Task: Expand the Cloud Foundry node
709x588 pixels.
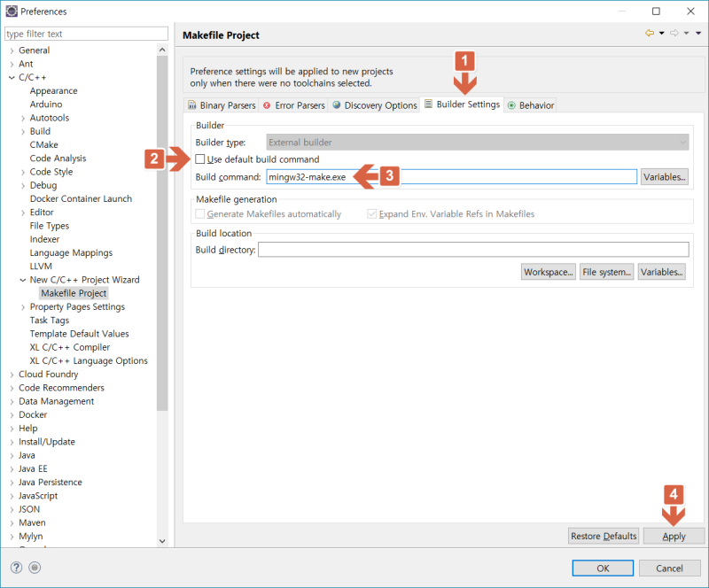Action: click(x=12, y=375)
